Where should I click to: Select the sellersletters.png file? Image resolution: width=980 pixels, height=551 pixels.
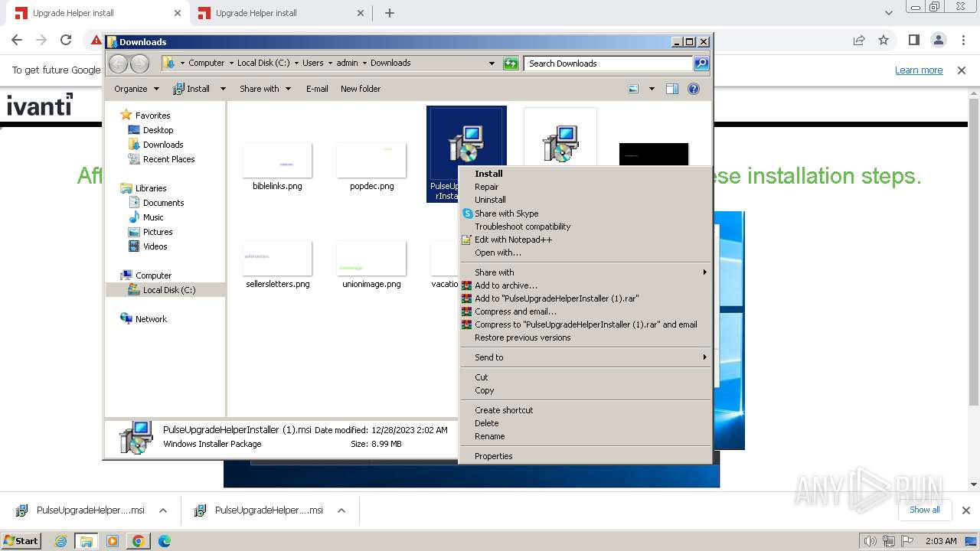point(277,258)
